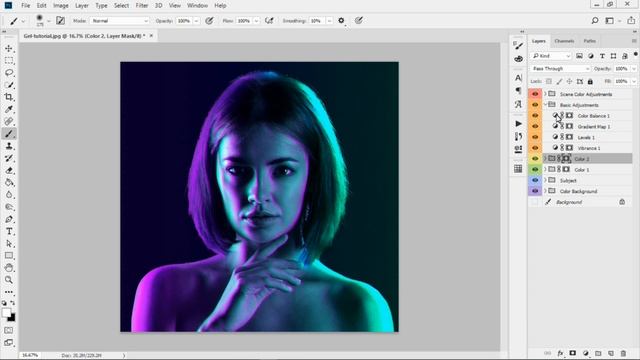Open the brush Mode dropdown
Screen dimensions: 640x360
pyautogui.click(x=119, y=21)
